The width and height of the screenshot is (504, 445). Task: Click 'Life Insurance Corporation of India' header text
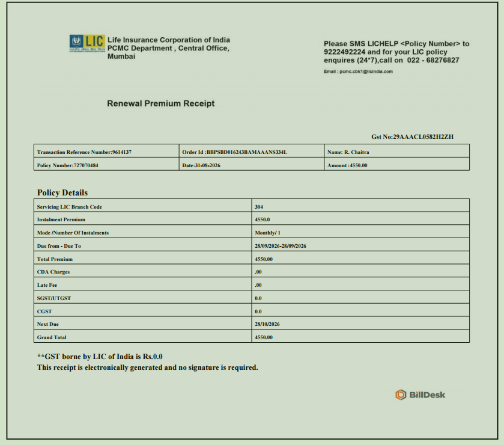[x=169, y=40]
